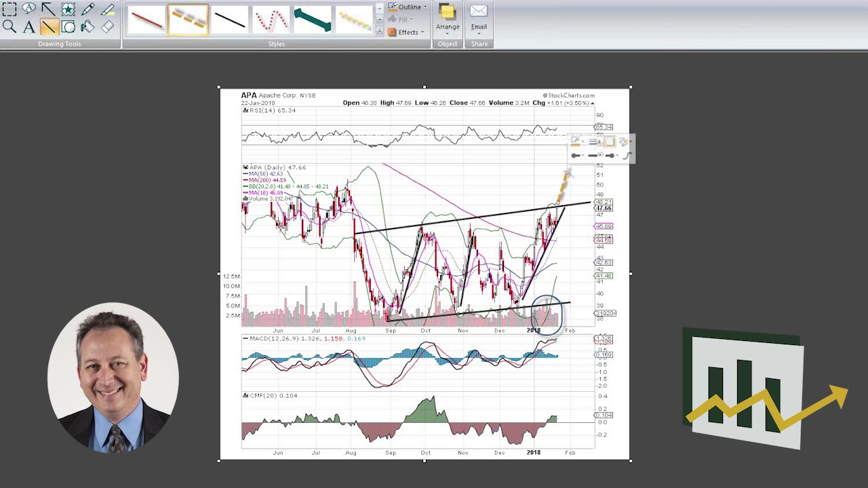Click the top-center canvas selection handle
The height and width of the screenshot is (488, 868).
pos(425,87)
